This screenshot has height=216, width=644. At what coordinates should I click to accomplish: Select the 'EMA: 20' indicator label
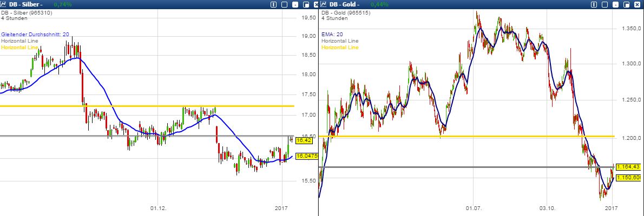333,35
